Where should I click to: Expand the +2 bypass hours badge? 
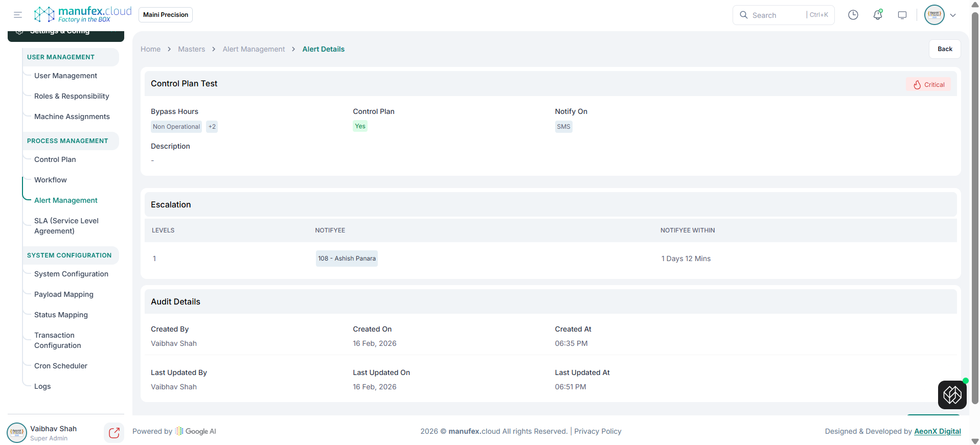point(212,127)
